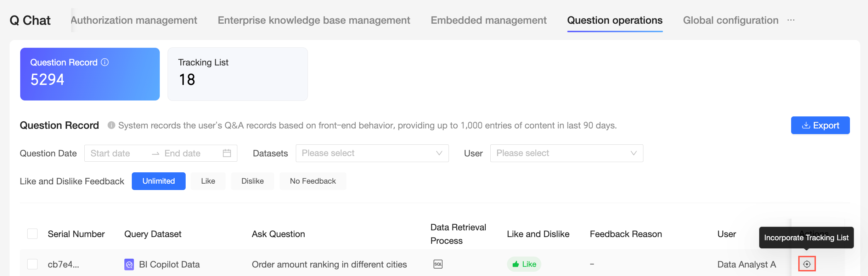Screen dimensions: 868x276
Task: Check the cb7e4... row checkbox
Action: 33,264
